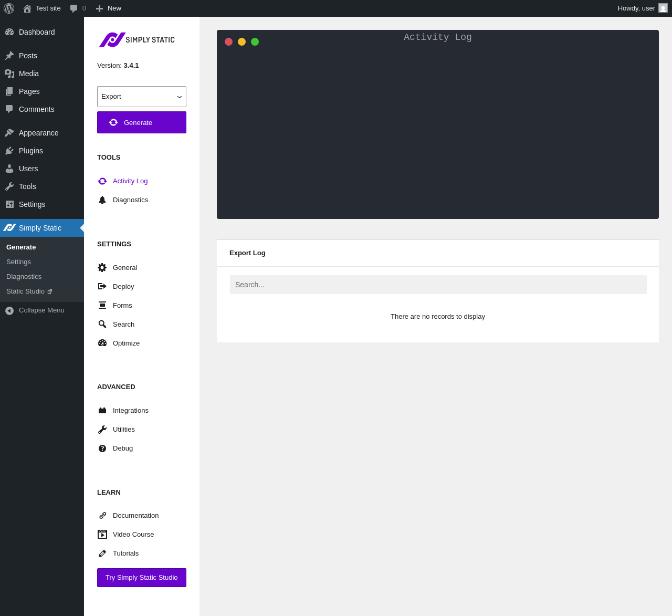Open Diagnostics under TOOLS

click(x=130, y=200)
